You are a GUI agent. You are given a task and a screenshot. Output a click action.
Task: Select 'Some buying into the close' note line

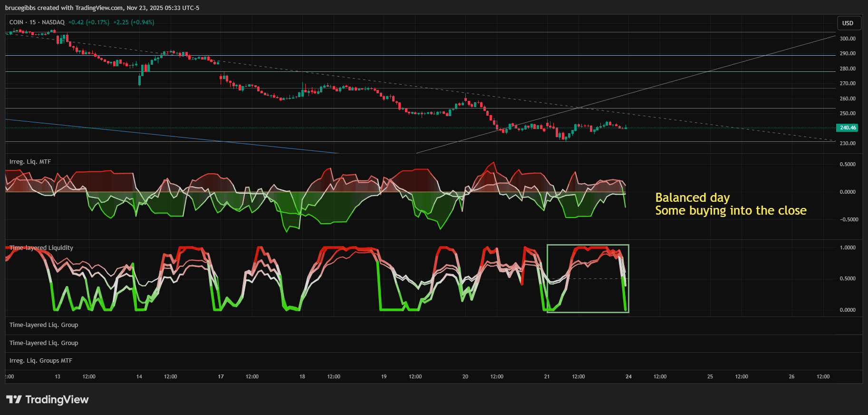point(731,211)
